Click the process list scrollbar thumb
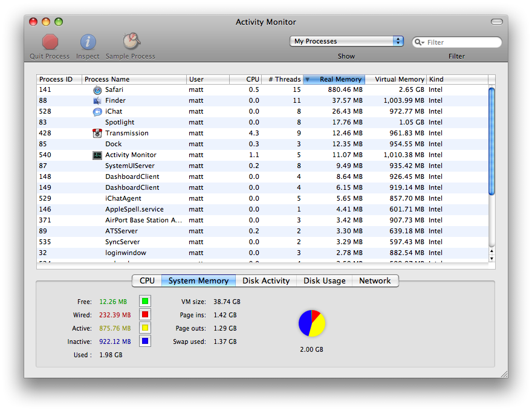 click(491, 141)
